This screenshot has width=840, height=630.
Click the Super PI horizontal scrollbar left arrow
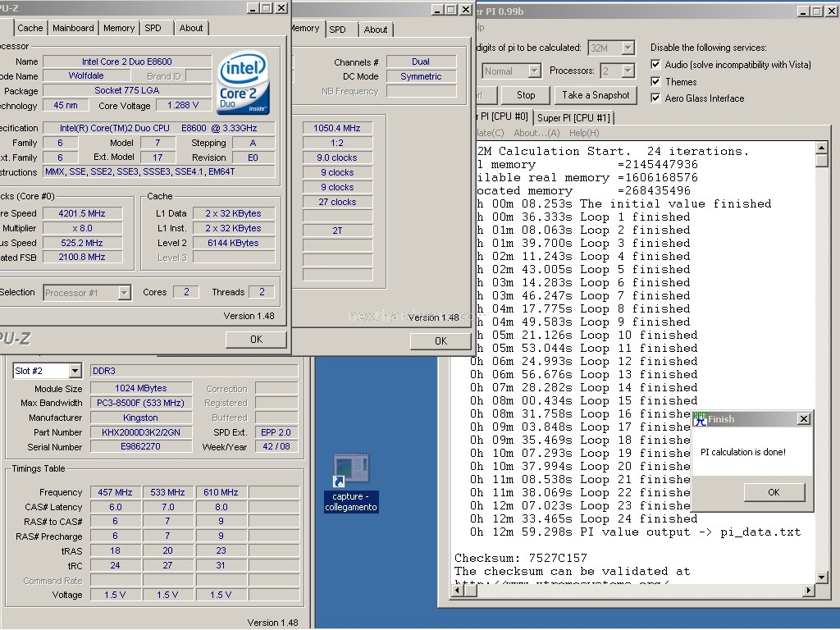(x=458, y=591)
